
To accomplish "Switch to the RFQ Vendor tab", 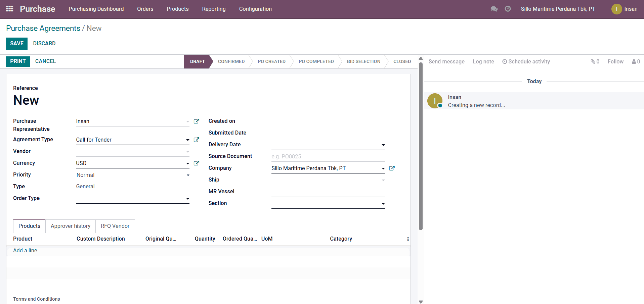I will [115, 226].
